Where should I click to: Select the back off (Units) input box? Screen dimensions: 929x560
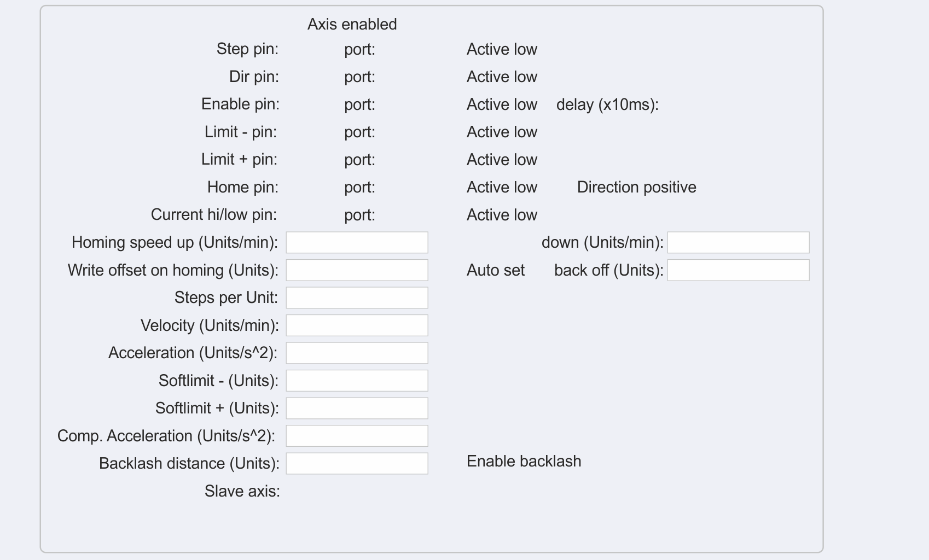tap(738, 270)
